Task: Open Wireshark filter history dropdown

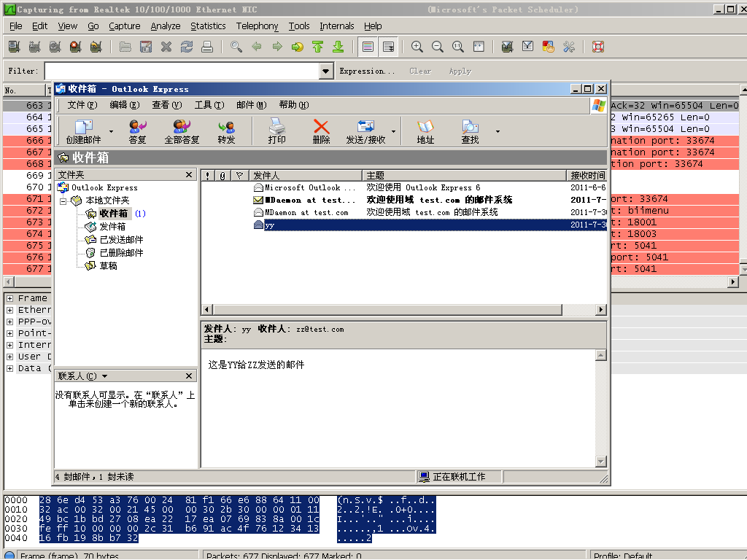Action: (325, 71)
